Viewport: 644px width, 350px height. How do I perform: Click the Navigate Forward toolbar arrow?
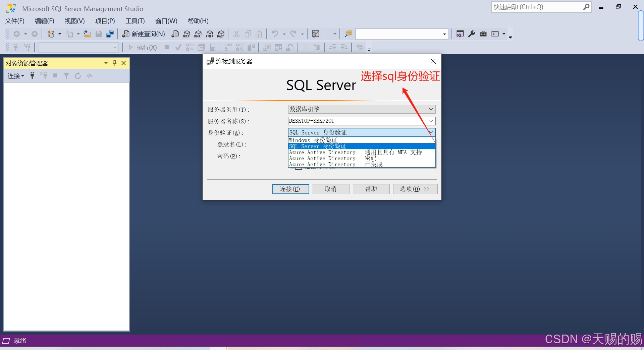point(34,34)
